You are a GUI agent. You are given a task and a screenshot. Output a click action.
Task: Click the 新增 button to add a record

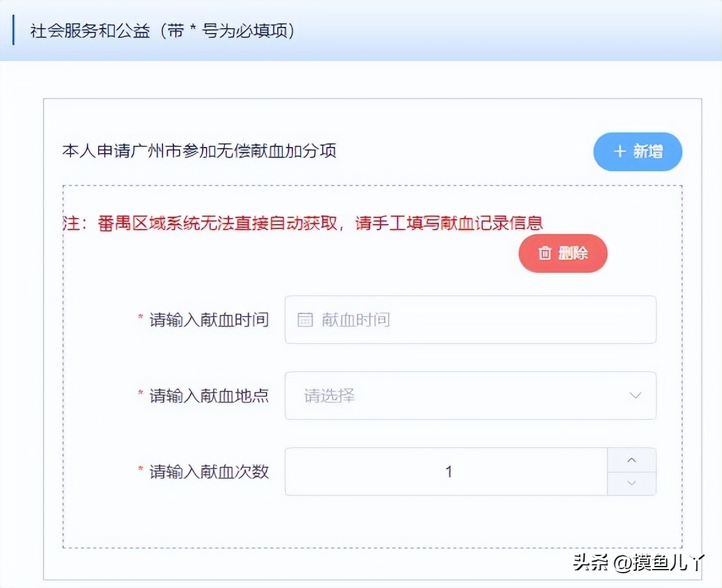coord(637,151)
